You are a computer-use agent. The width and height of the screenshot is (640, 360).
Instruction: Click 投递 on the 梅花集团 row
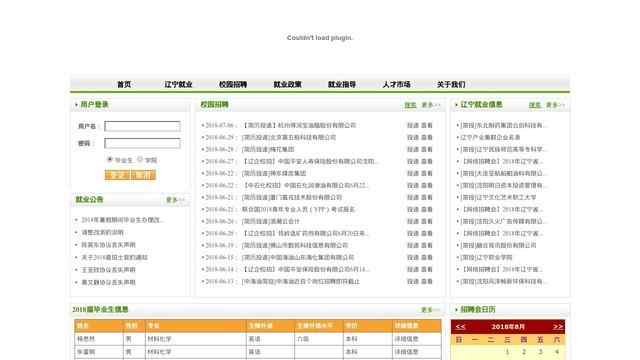pyautogui.click(x=413, y=149)
